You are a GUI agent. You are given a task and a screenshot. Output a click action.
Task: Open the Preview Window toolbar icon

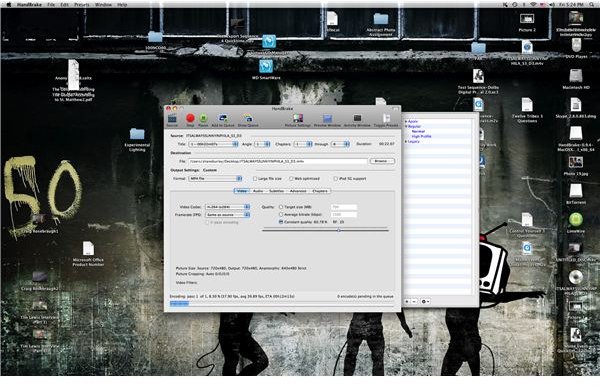[x=327, y=119]
